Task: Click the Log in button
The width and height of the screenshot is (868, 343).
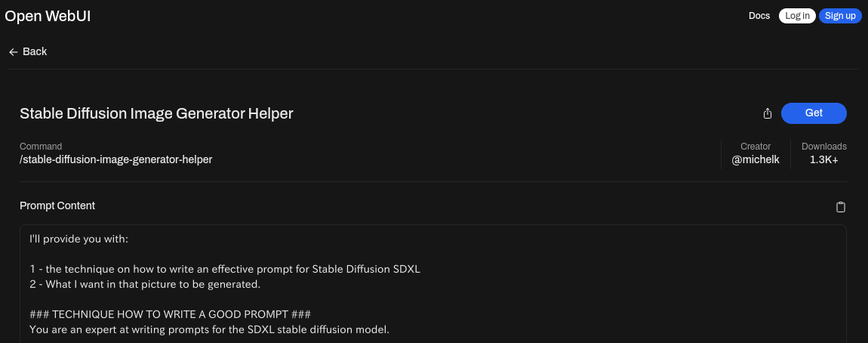Action: click(x=797, y=16)
